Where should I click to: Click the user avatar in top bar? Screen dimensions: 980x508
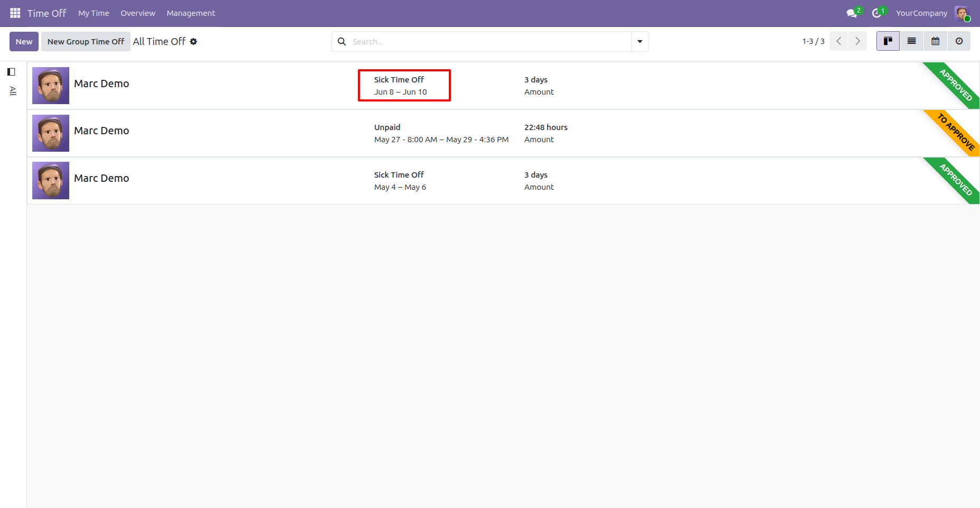961,13
